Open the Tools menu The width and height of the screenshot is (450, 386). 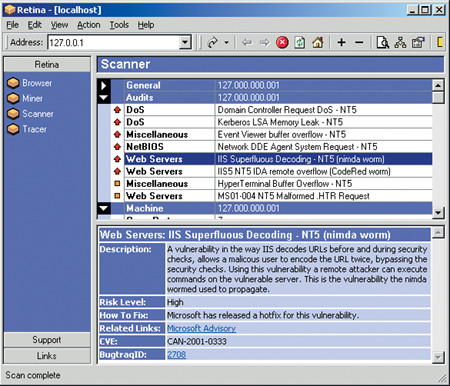click(x=119, y=25)
